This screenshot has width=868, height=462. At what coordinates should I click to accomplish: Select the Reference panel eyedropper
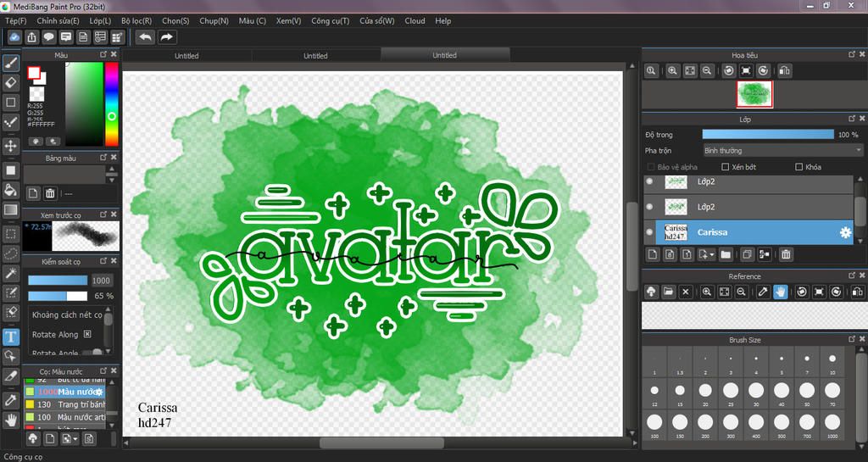click(764, 292)
